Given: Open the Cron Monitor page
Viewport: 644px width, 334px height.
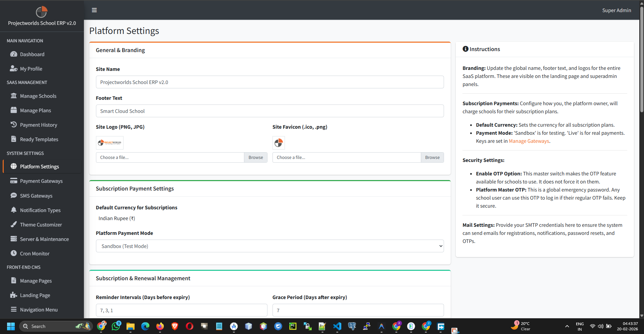Looking at the screenshot, I should coord(35,253).
